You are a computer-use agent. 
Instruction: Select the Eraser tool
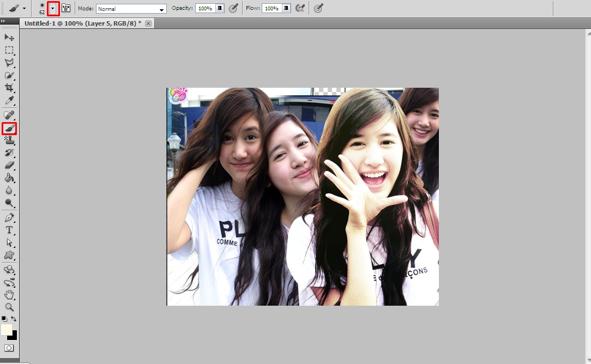[9, 165]
